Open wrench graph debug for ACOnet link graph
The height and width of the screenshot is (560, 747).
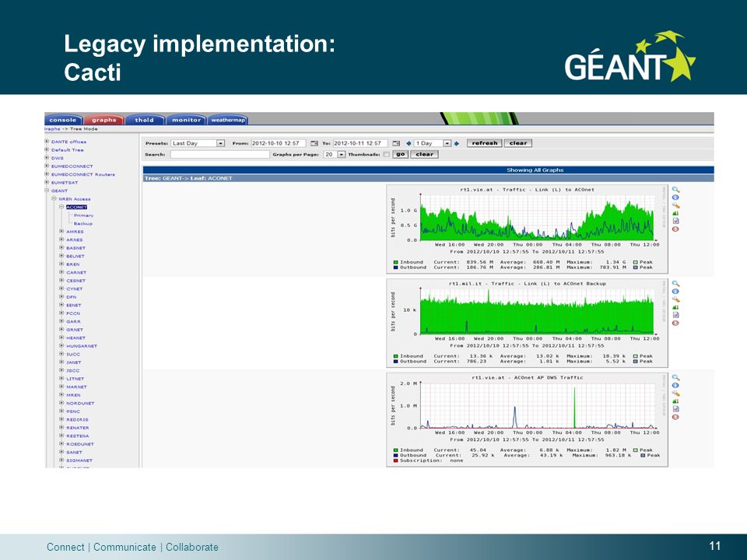coord(675,205)
